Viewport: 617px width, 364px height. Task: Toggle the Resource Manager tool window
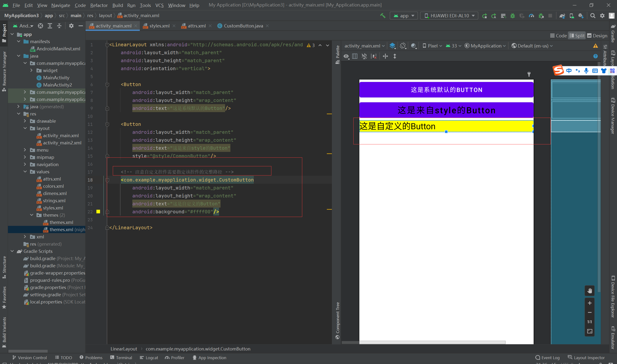[x=4, y=71]
